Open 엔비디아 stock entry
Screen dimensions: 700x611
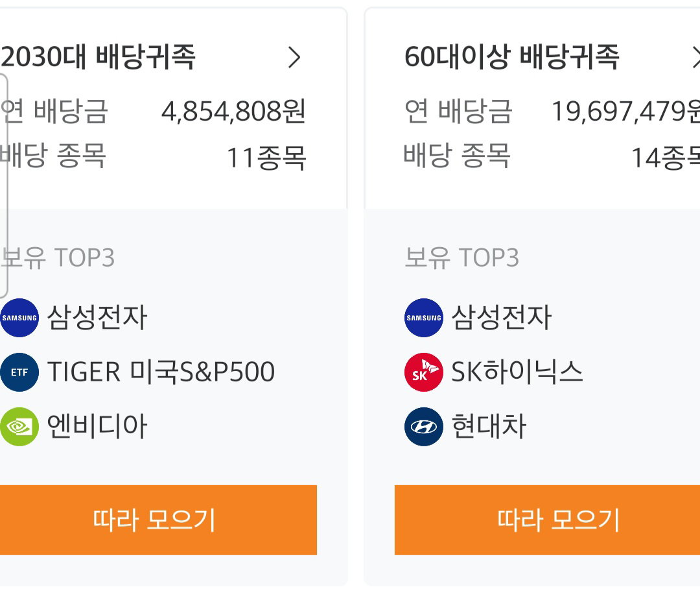(x=97, y=427)
